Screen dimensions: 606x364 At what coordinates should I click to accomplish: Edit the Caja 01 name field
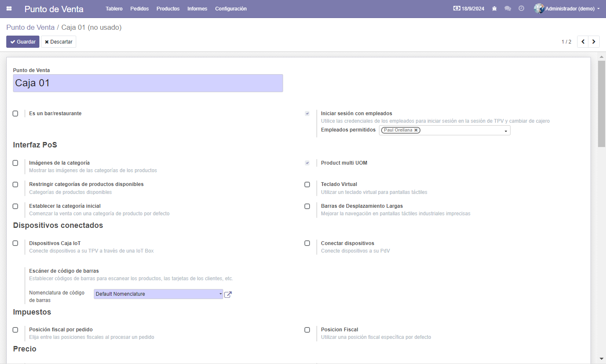click(x=148, y=83)
